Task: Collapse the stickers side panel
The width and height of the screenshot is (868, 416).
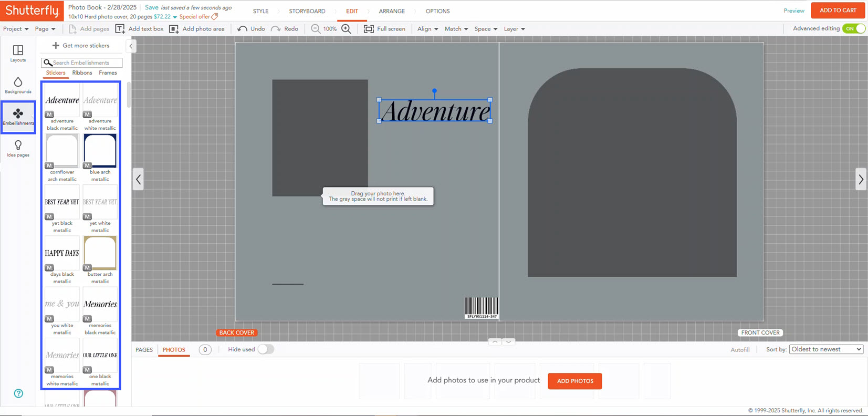Action: 131,46
